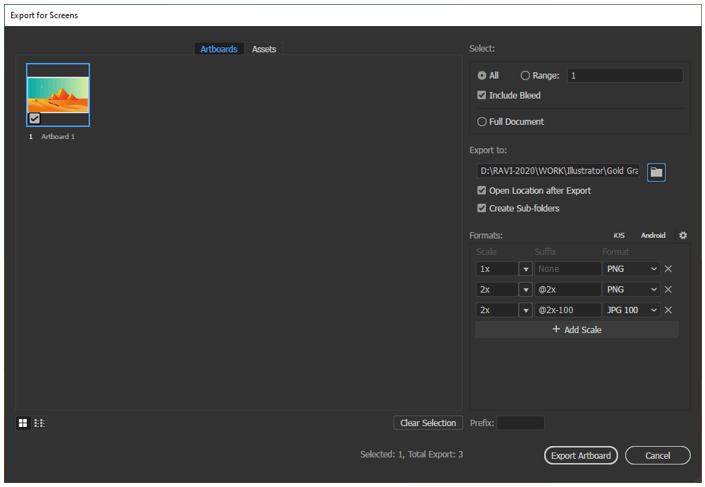Open JPG 100 format dropdown
This screenshot has width=705, height=487.
(x=631, y=310)
